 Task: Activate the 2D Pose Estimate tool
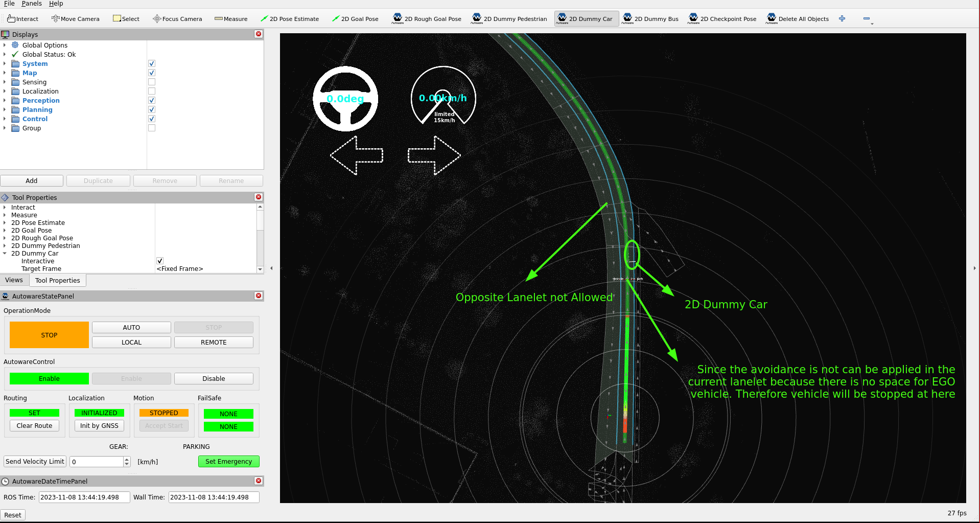tap(289, 19)
